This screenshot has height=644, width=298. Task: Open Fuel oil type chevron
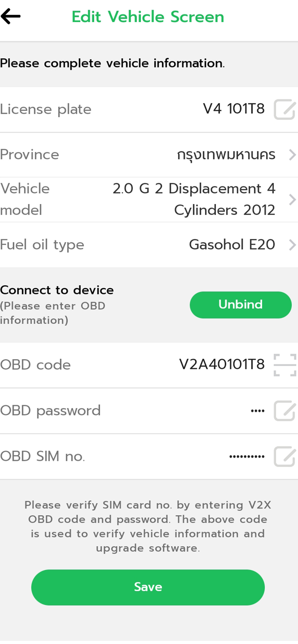click(292, 245)
